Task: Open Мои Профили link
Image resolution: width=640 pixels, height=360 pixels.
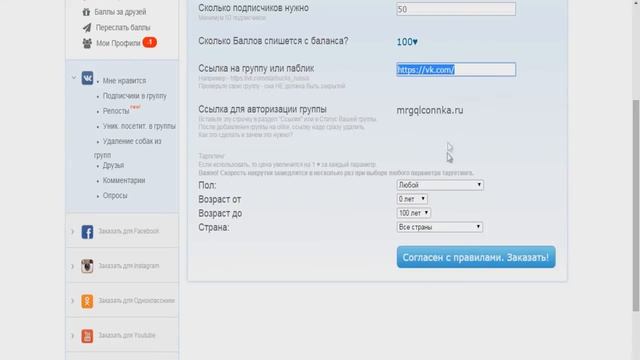Action: 118,43
